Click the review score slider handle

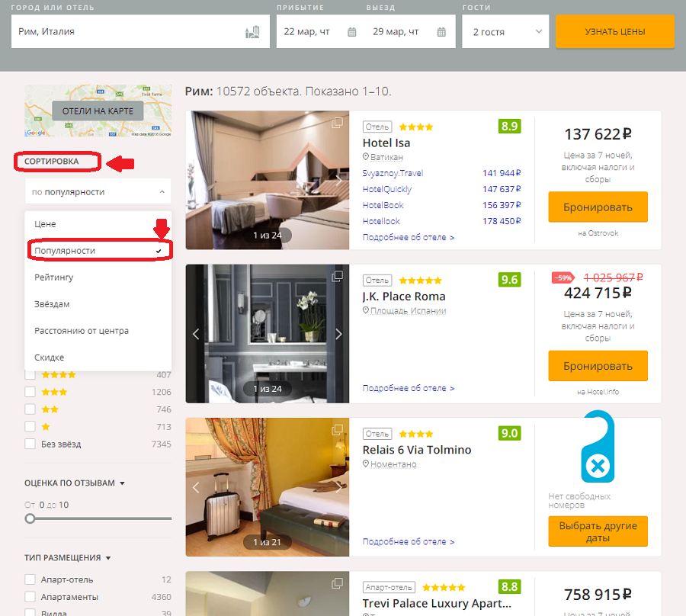click(x=30, y=518)
